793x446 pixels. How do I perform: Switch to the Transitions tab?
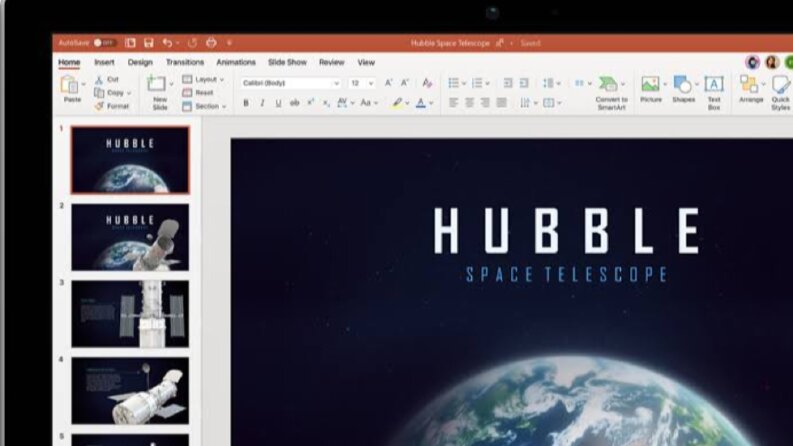(x=185, y=62)
